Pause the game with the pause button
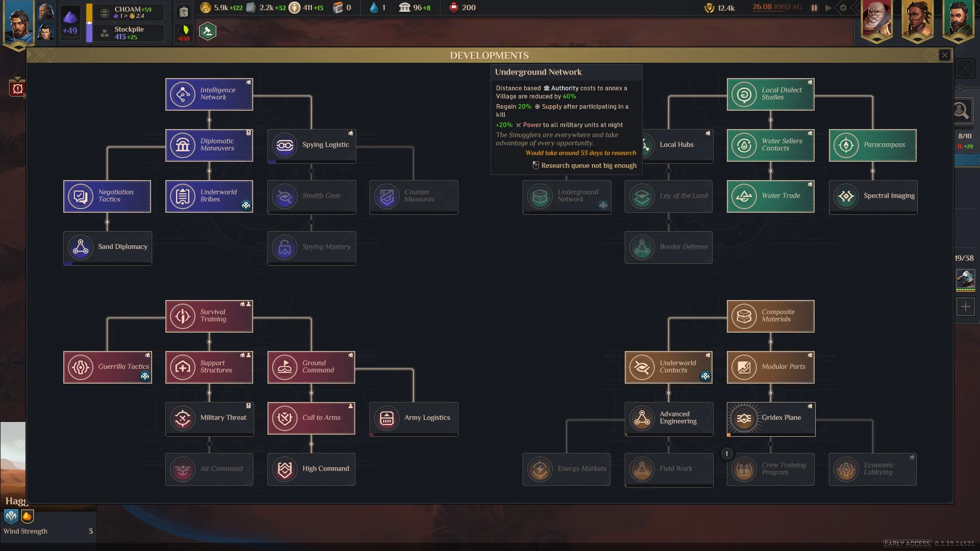 814,8
